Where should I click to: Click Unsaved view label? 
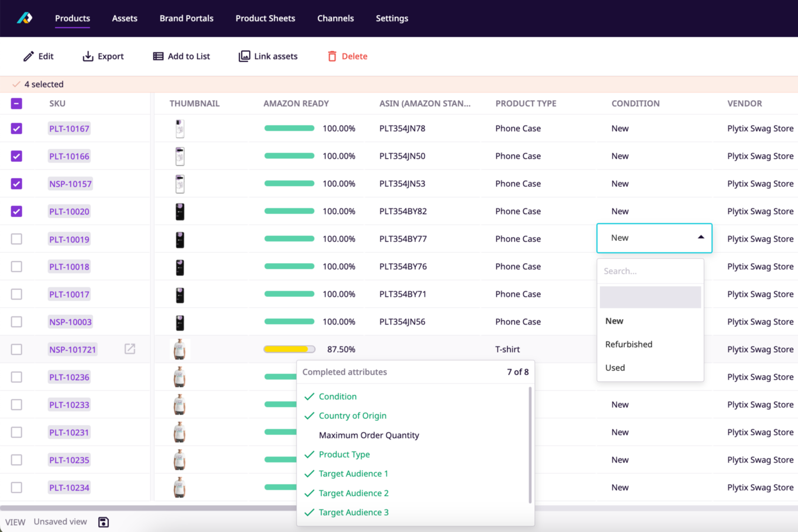click(60, 522)
